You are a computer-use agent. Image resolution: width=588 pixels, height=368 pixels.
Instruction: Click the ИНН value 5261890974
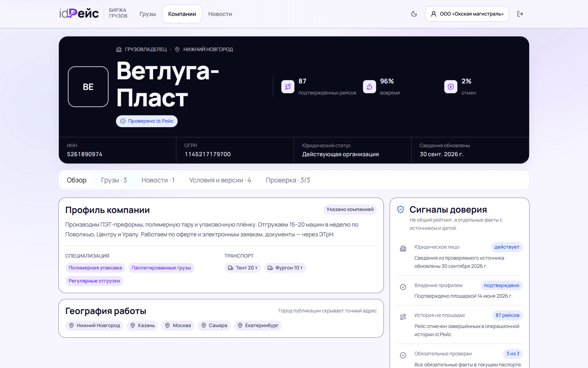pos(85,154)
